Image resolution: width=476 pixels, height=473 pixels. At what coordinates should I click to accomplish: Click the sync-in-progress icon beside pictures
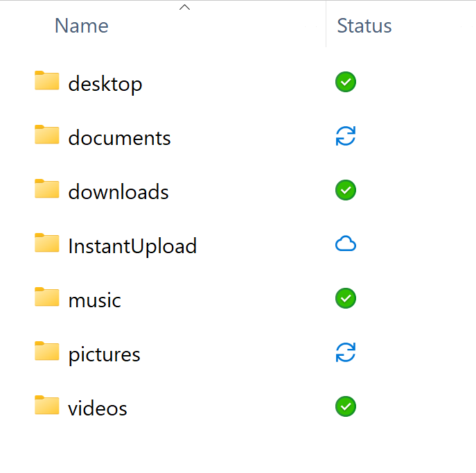tap(345, 353)
